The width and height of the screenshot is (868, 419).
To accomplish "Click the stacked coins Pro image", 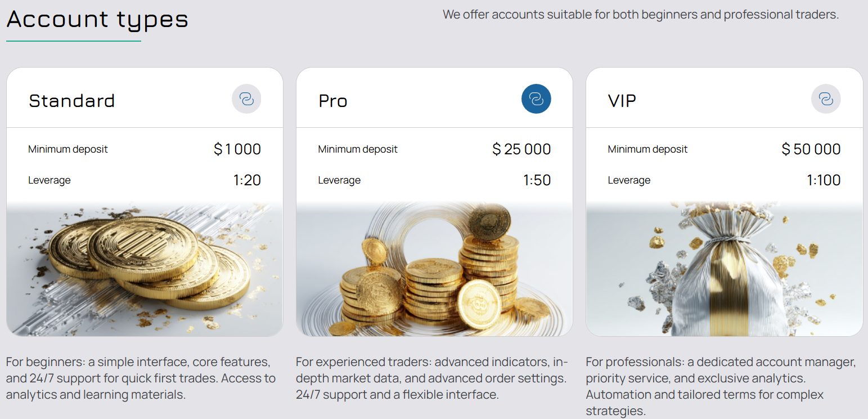I will pyautogui.click(x=434, y=269).
